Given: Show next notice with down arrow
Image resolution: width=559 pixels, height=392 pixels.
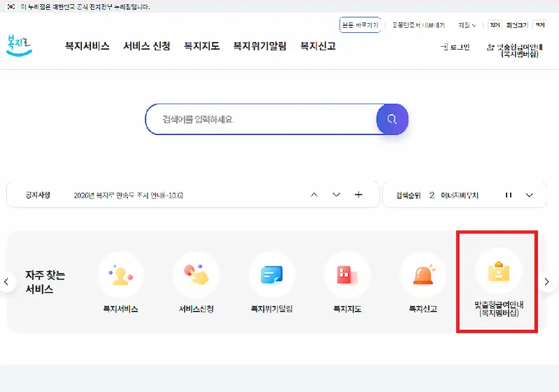Looking at the screenshot, I should (x=336, y=194).
